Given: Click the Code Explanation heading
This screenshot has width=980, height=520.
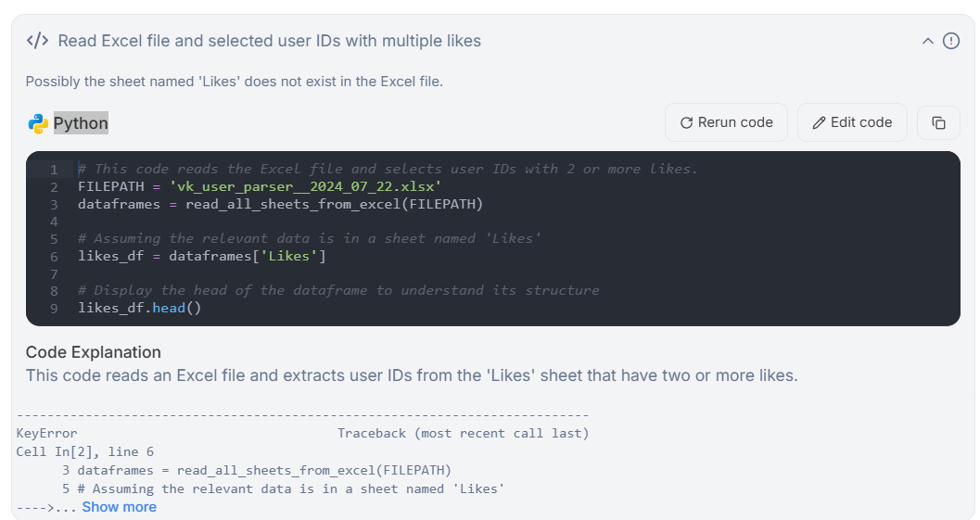Looking at the screenshot, I should [94, 352].
